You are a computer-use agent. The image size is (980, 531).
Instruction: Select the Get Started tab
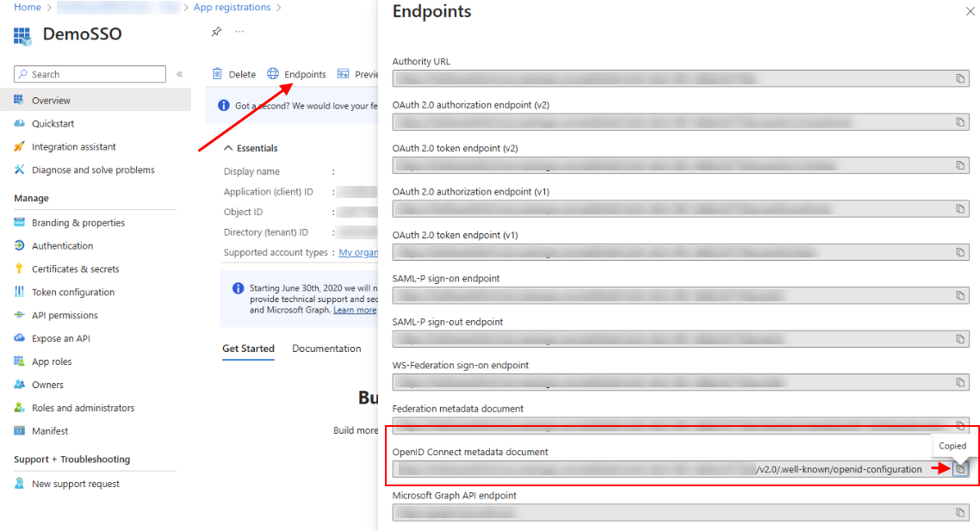click(248, 349)
